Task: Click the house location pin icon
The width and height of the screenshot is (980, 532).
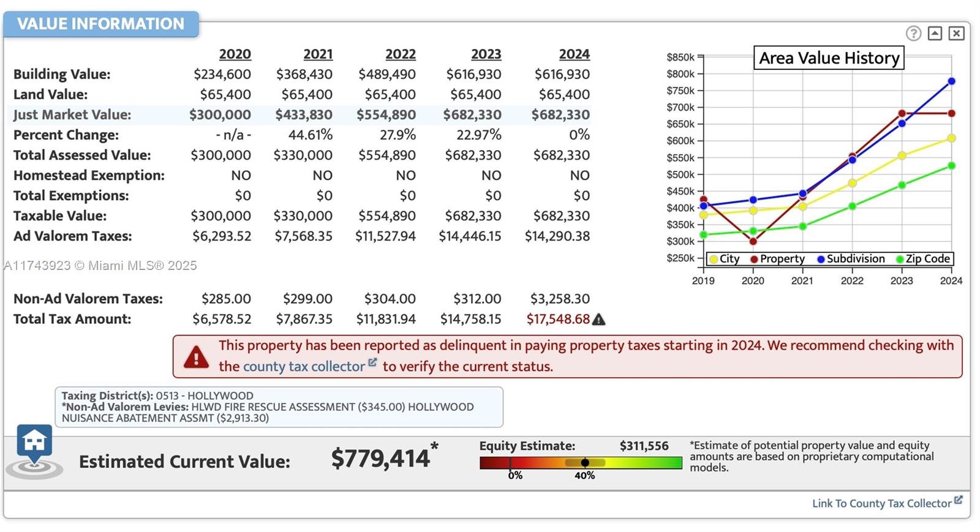Action: coord(34,444)
